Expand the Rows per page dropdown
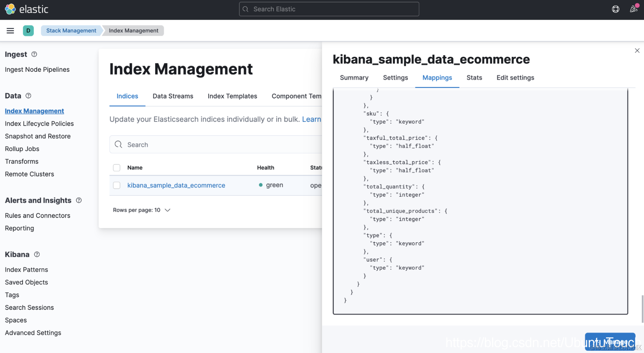This screenshot has width=644, height=353. (141, 210)
